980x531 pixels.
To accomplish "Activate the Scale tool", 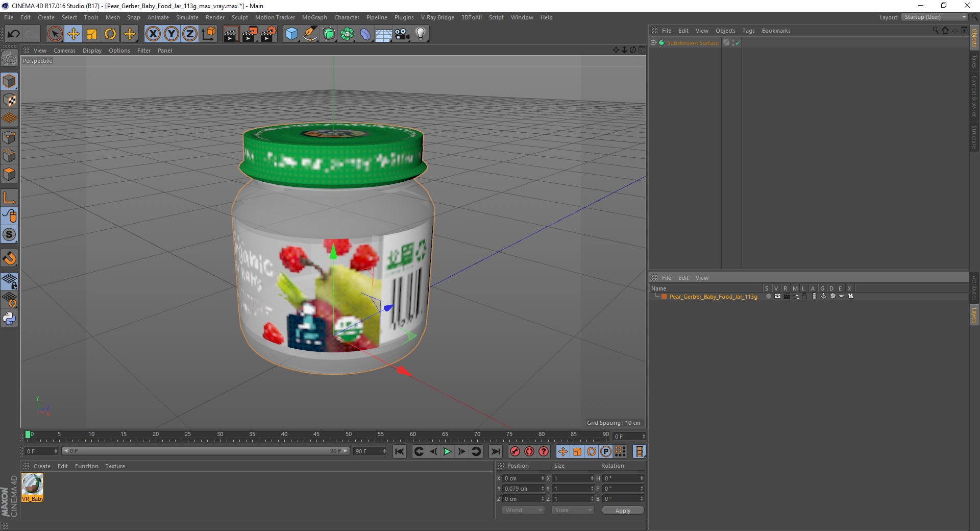I will click(x=92, y=34).
